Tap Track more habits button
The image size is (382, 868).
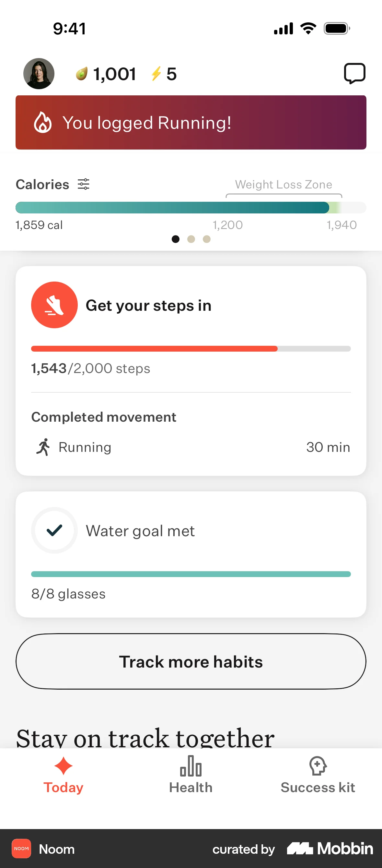[x=191, y=661]
